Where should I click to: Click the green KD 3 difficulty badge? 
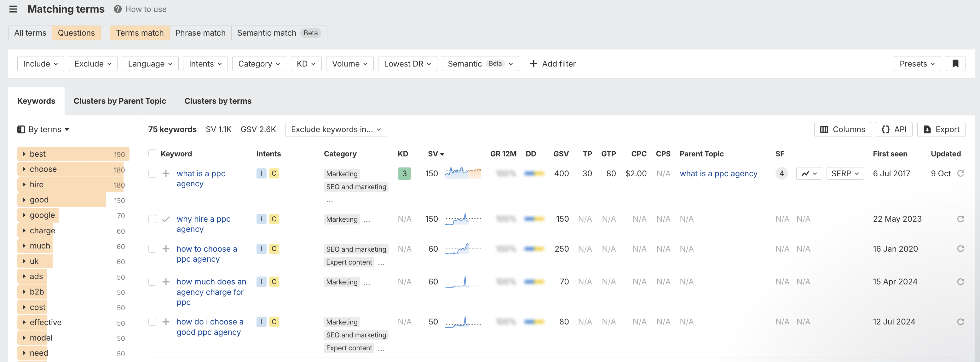(x=404, y=173)
